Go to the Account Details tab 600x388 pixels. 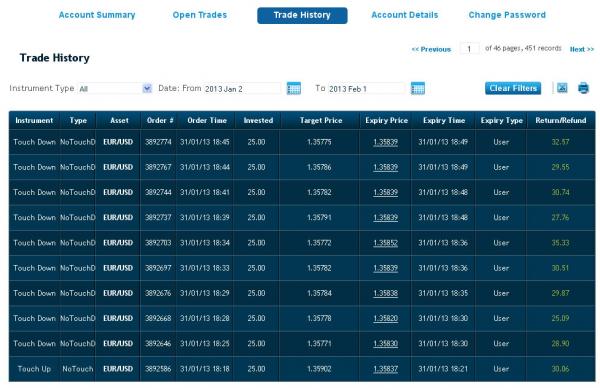click(x=404, y=15)
